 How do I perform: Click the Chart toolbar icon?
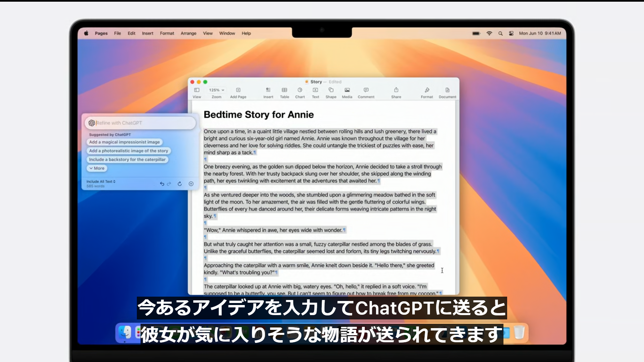click(300, 90)
